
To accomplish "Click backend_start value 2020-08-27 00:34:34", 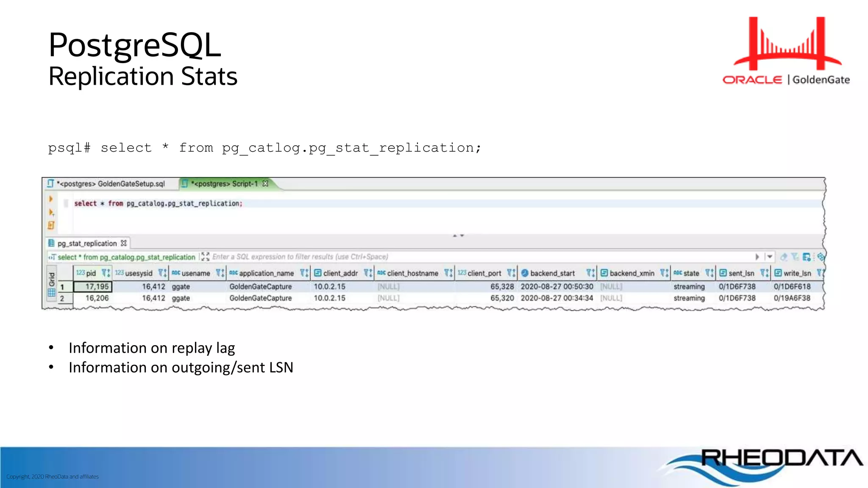I will coord(557,298).
